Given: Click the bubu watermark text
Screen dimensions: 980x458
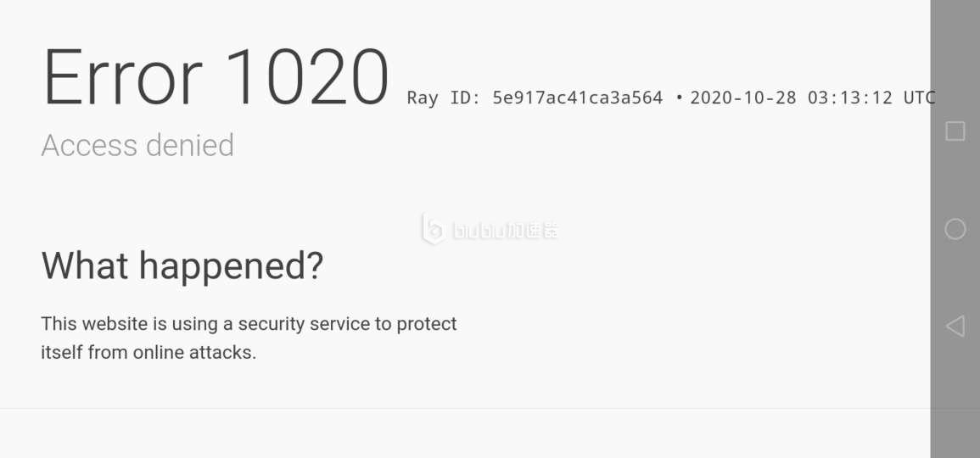Looking at the screenshot, I should 505,231.
